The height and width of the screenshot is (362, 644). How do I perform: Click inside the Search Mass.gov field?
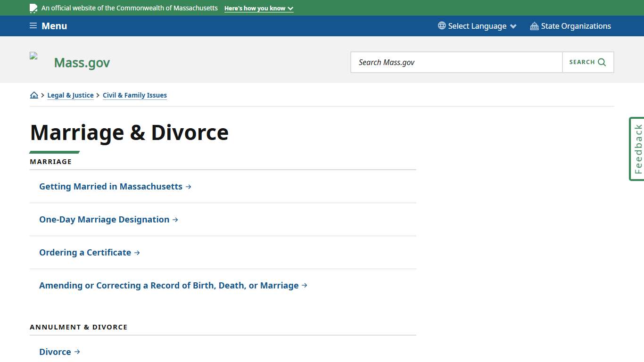pos(456,62)
